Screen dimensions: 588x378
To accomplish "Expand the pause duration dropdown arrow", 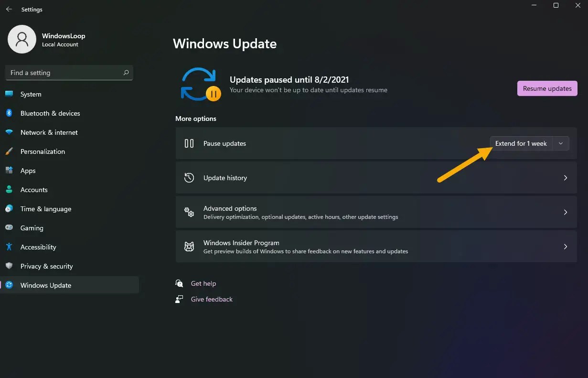I will [561, 143].
